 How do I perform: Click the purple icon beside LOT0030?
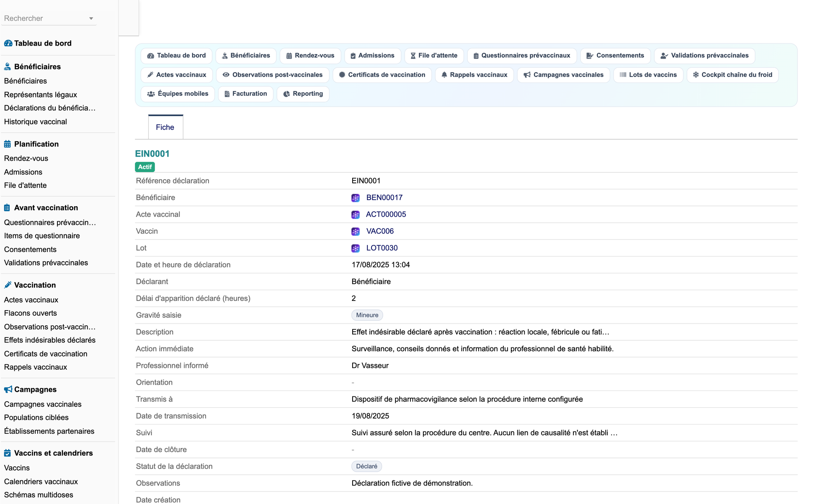click(356, 248)
